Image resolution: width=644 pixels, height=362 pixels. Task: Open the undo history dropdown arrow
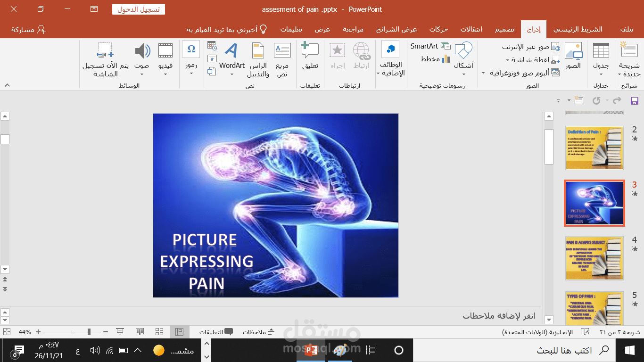(x=607, y=100)
